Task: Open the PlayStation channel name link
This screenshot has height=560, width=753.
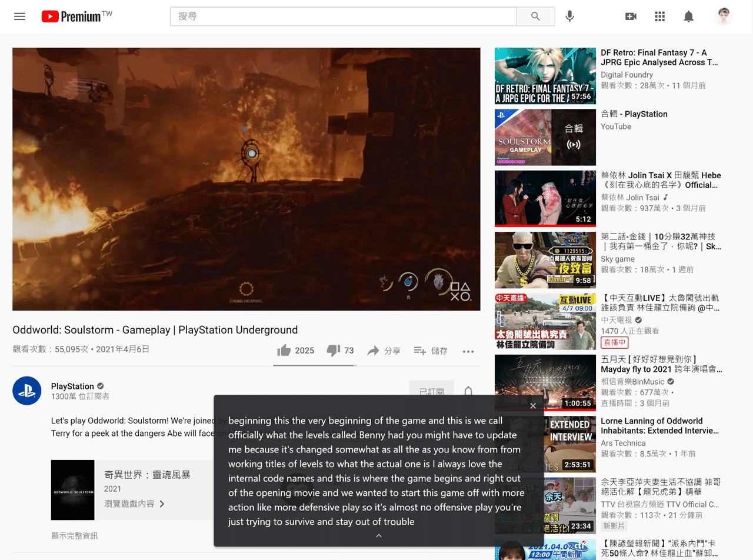Action: [x=72, y=386]
